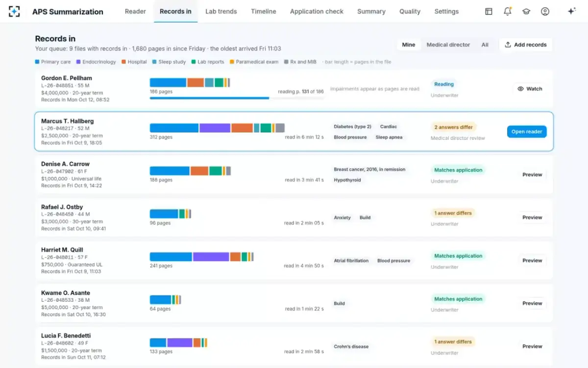Viewport: 588px width, 368px height.
Task: Preview Kwame O. Asante's records
Action: pyautogui.click(x=532, y=303)
